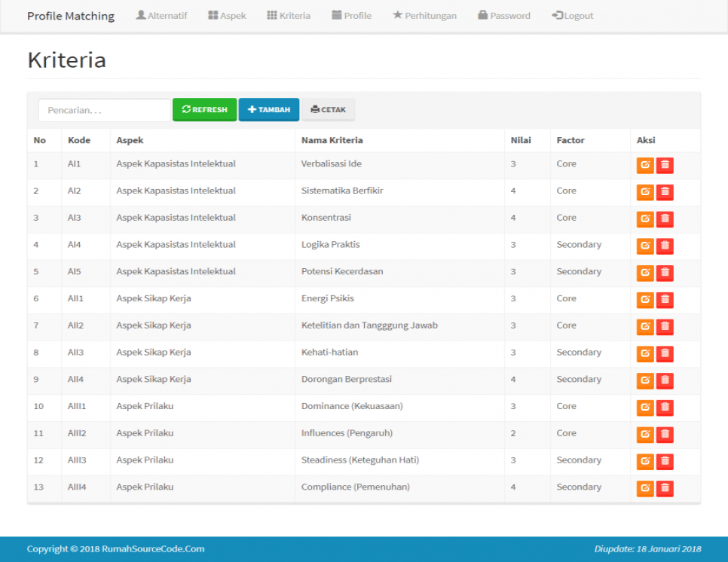Image resolution: width=728 pixels, height=562 pixels.
Task: Edit the Potensi Kecerdasan row
Action: click(x=645, y=273)
